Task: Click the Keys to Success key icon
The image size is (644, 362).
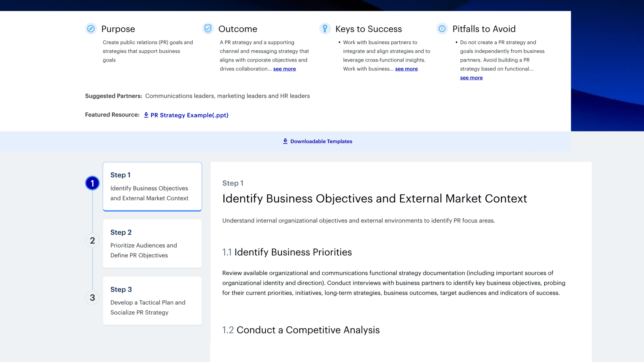Action: pos(325,29)
